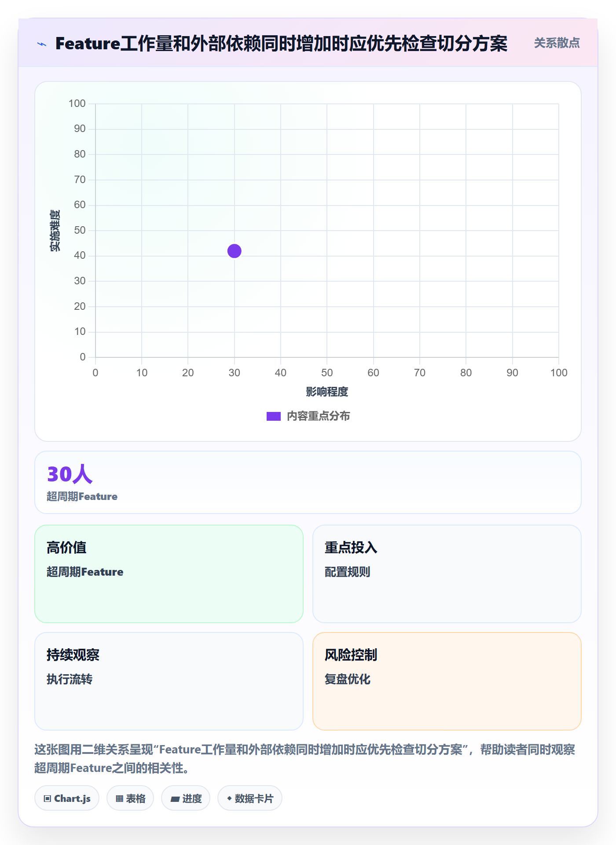Click 执行流转 in the 持续观察 card

[70, 679]
